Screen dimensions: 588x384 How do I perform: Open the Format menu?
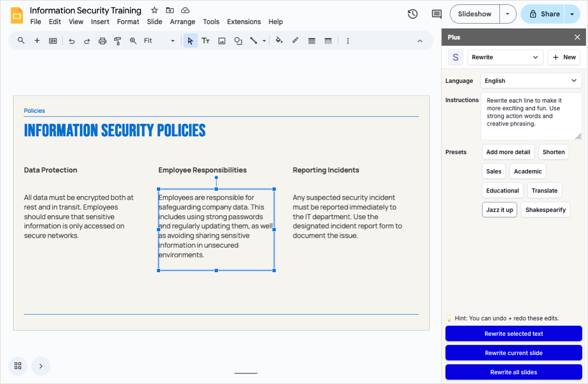[x=128, y=22]
